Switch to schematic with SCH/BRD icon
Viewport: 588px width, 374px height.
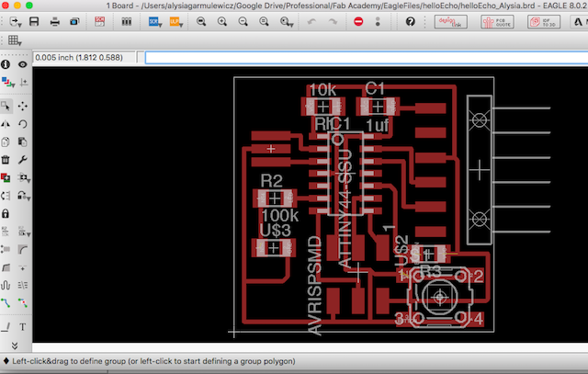100,21
